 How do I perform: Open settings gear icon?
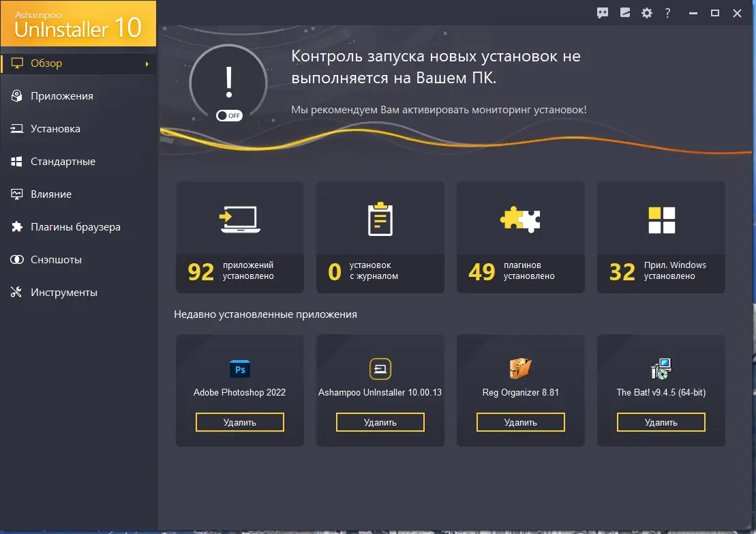point(646,13)
